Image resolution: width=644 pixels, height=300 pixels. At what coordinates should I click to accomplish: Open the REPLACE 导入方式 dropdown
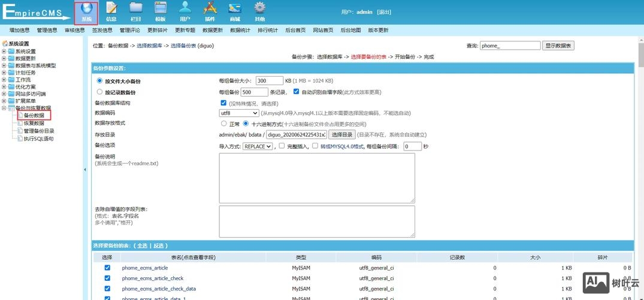pyautogui.click(x=258, y=146)
